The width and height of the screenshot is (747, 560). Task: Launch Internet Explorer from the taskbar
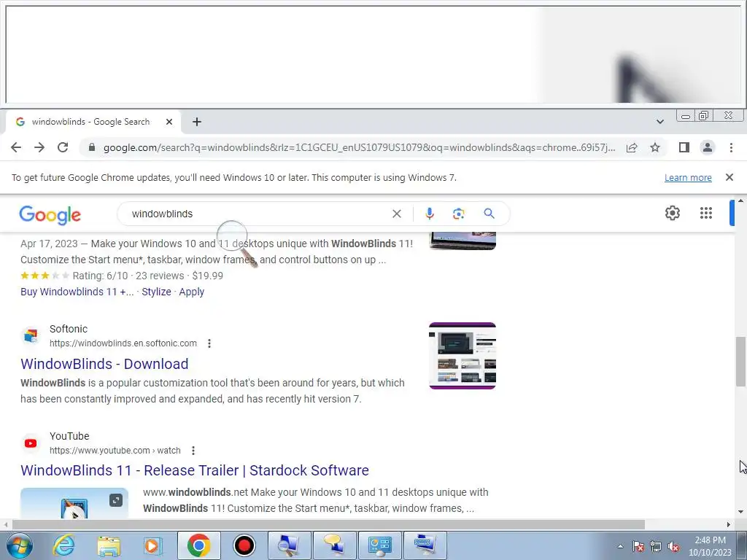(x=63, y=545)
